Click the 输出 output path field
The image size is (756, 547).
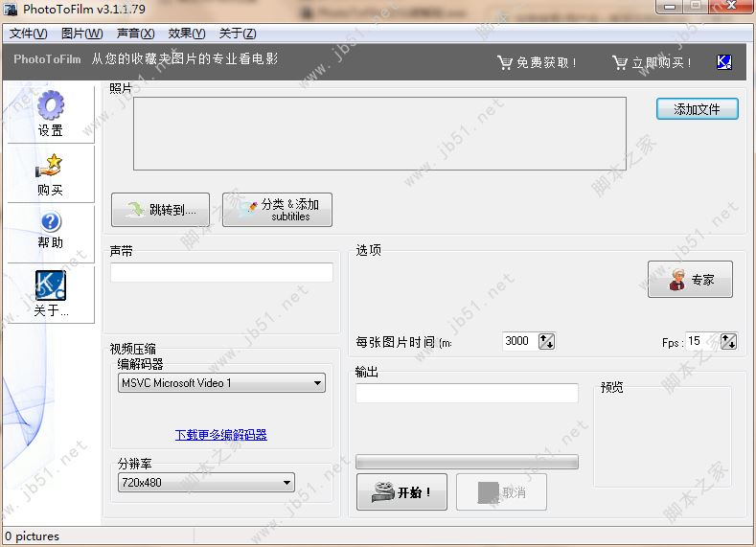tap(467, 393)
